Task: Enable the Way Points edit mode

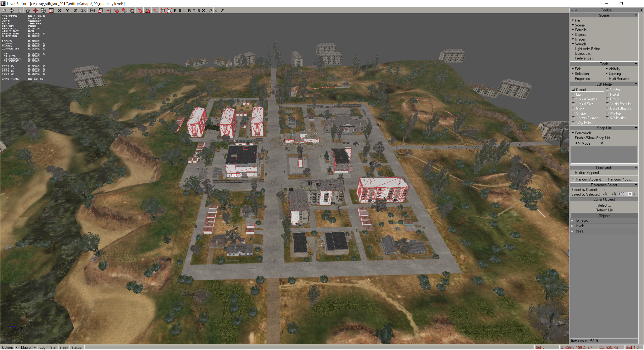Action: coord(582,123)
